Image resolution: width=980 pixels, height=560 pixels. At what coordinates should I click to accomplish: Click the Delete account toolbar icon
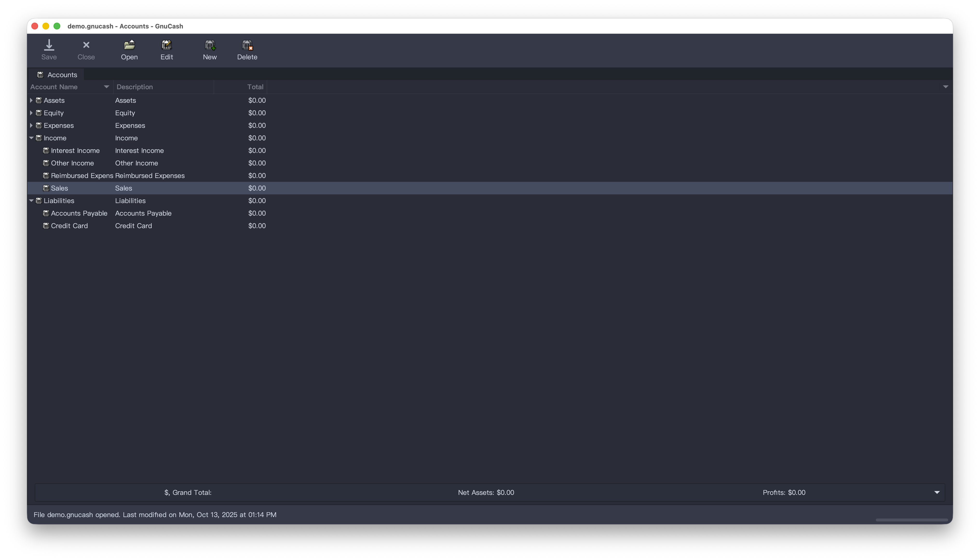[247, 45]
